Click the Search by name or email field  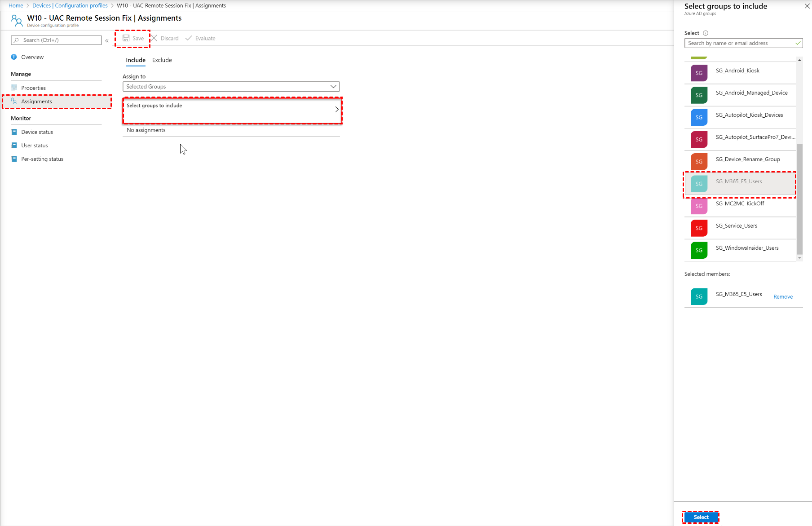(743, 43)
